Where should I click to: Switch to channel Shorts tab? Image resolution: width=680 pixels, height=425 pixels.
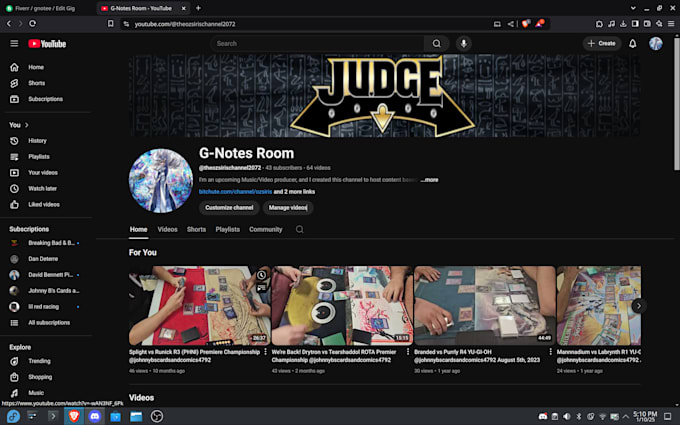coord(196,229)
